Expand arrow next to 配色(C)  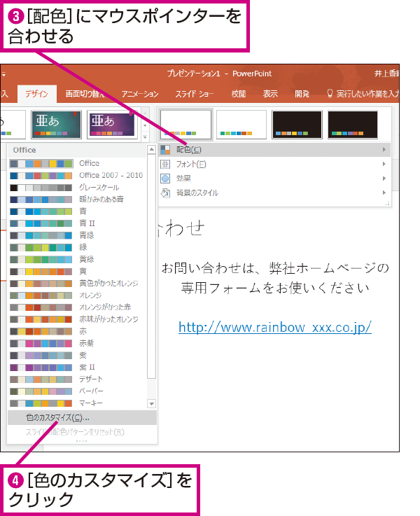[x=384, y=150]
